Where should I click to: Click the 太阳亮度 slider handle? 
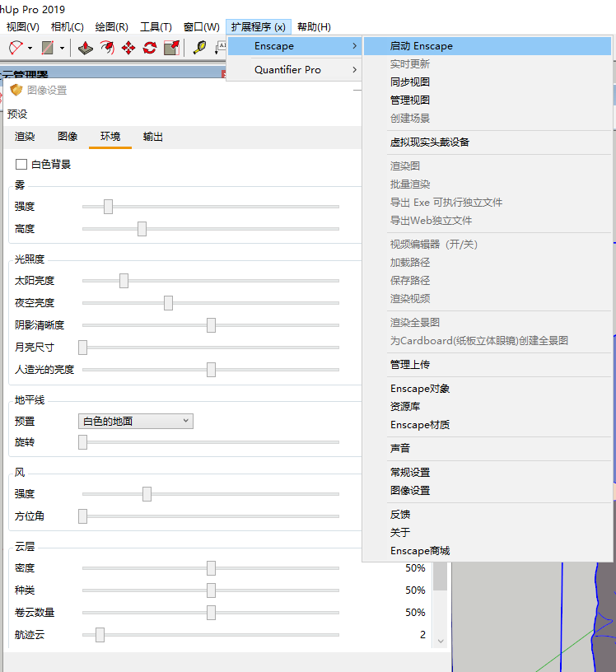click(x=124, y=281)
